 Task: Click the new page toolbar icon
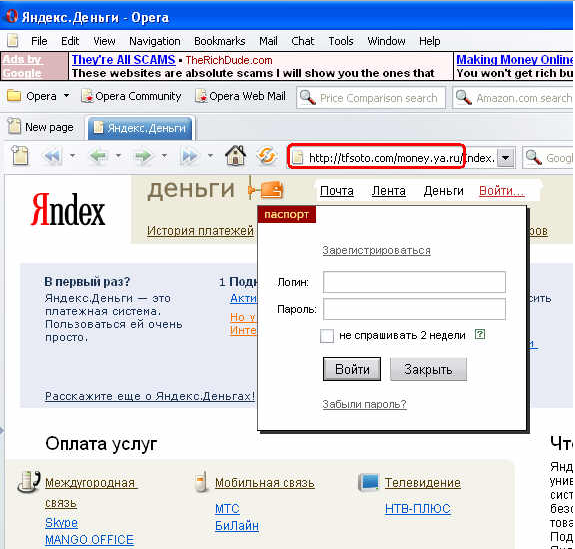click(x=20, y=155)
